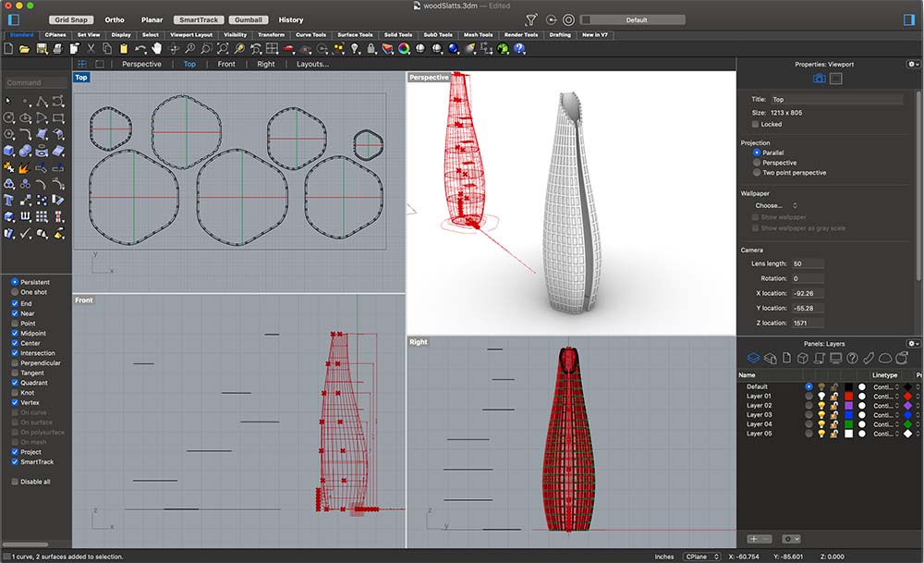Open the Wallpaper Choose dropdown
The height and width of the screenshot is (563, 924).
[x=775, y=205]
